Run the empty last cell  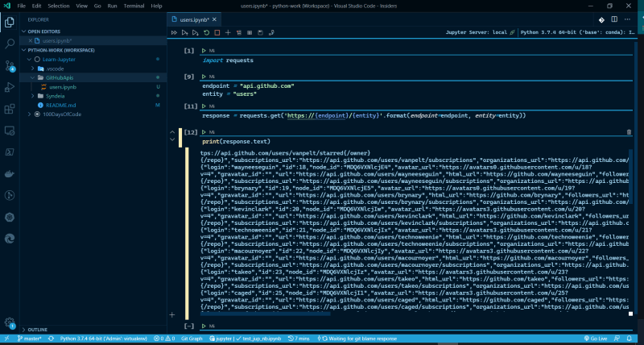click(204, 326)
